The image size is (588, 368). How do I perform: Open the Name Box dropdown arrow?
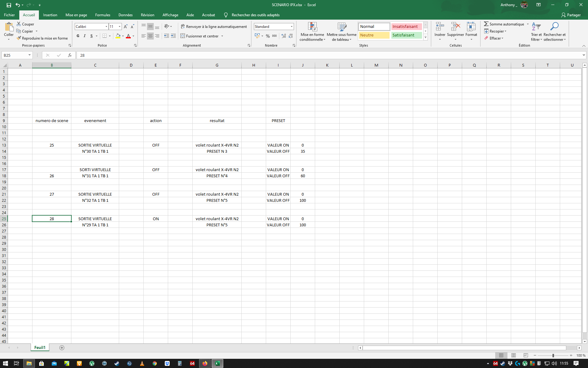click(29, 55)
